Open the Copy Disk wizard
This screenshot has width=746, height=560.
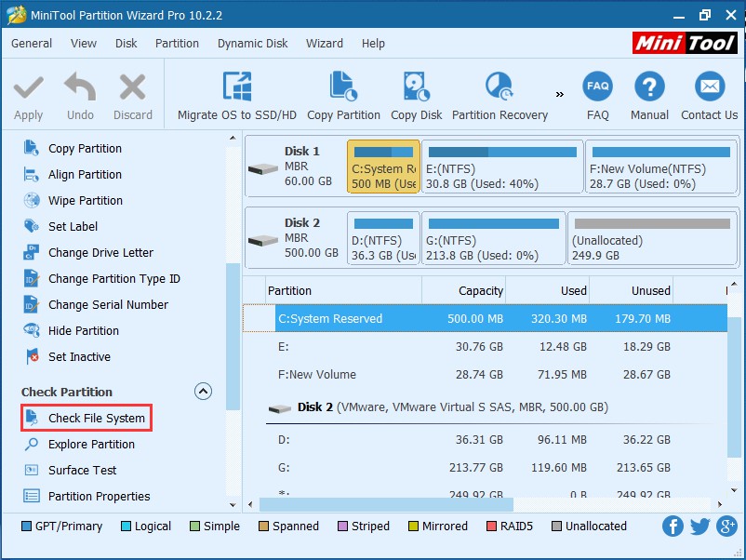point(417,96)
